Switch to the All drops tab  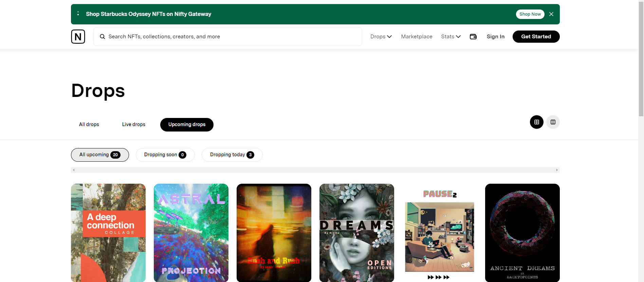click(89, 124)
